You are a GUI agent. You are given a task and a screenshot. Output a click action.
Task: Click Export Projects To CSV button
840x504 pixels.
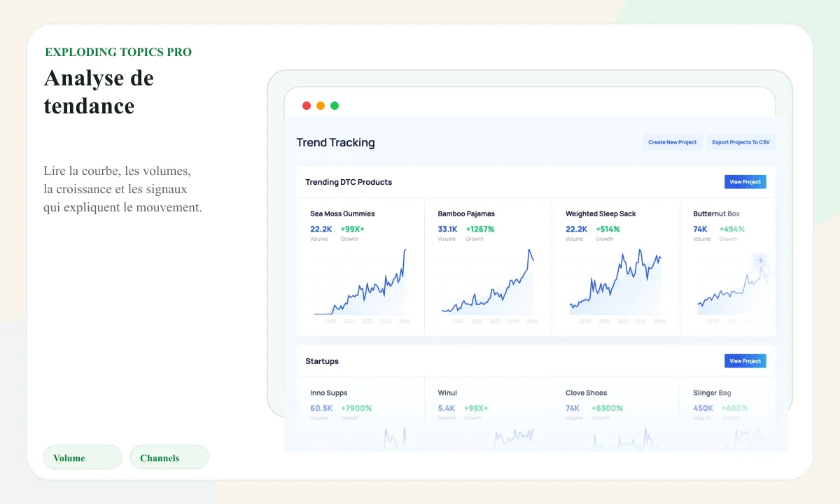(x=741, y=142)
